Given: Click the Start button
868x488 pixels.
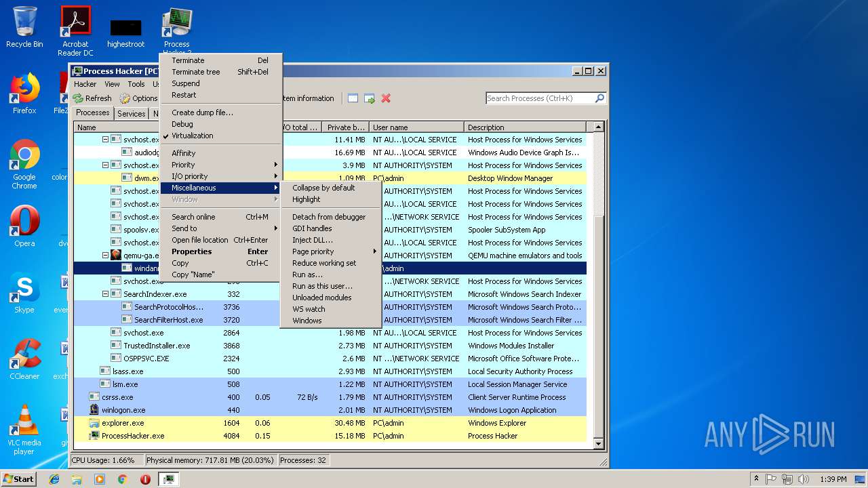Looking at the screenshot, I should click(18, 479).
